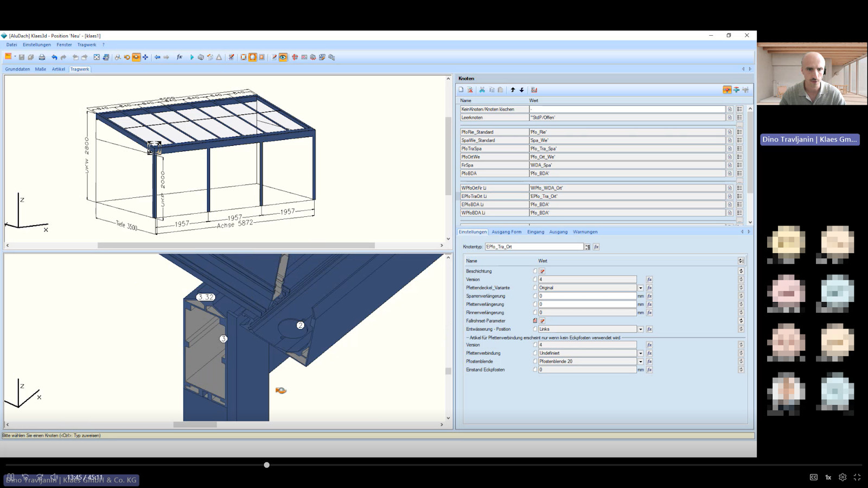Open the Datei menu
868x488 pixels.
tap(11, 45)
